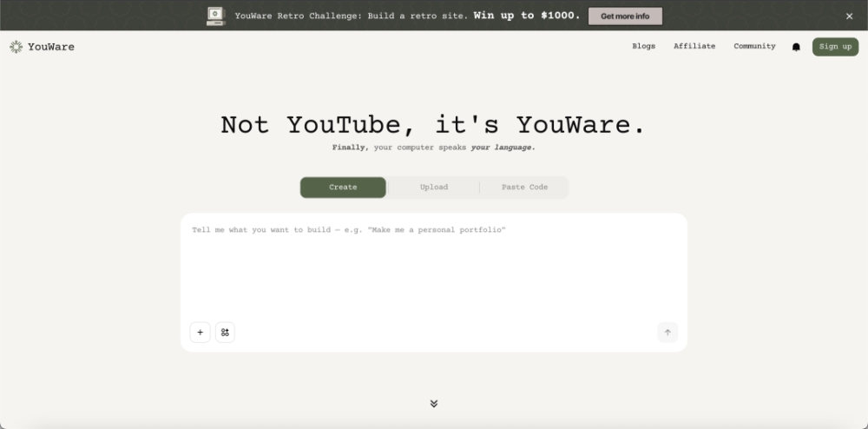Click the "Not YouTube, it's YouWare" headline
Image resolution: width=868 pixels, height=429 pixels.
click(433, 124)
